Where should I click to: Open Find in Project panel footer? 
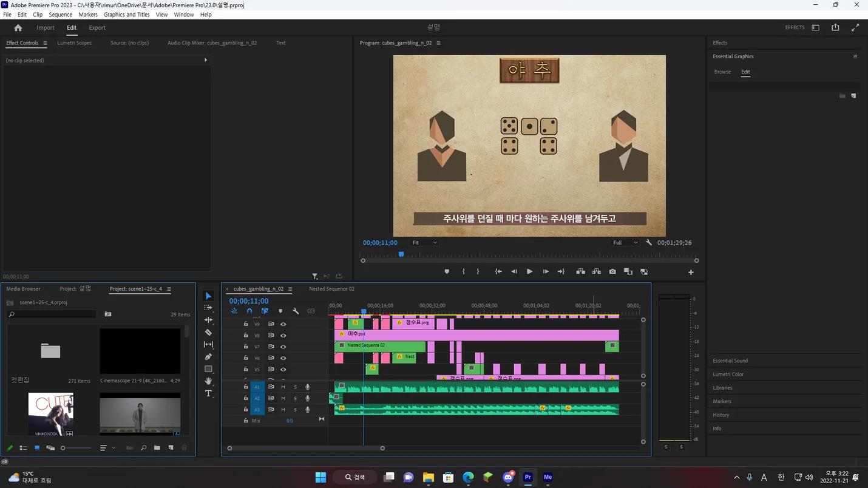coord(143,448)
